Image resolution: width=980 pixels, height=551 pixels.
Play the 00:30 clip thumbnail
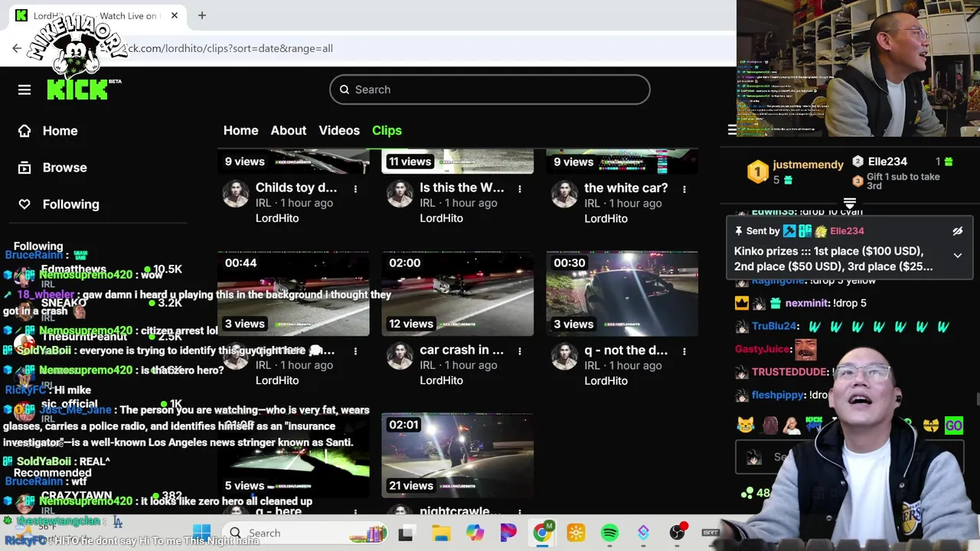pos(622,294)
